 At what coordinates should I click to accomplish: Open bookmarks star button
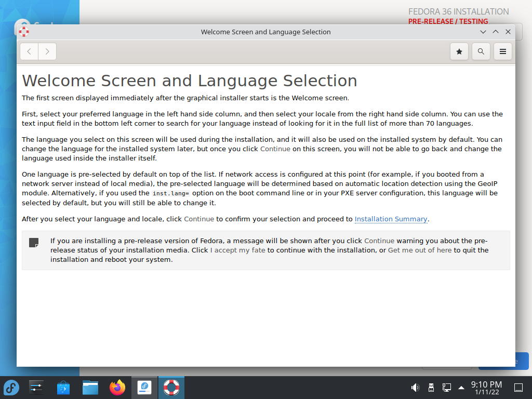click(459, 51)
